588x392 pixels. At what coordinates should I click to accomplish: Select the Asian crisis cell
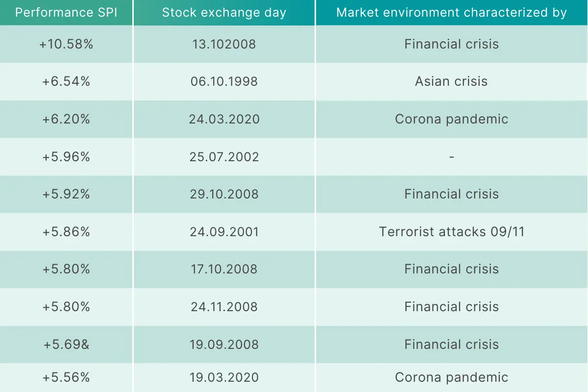pos(451,81)
